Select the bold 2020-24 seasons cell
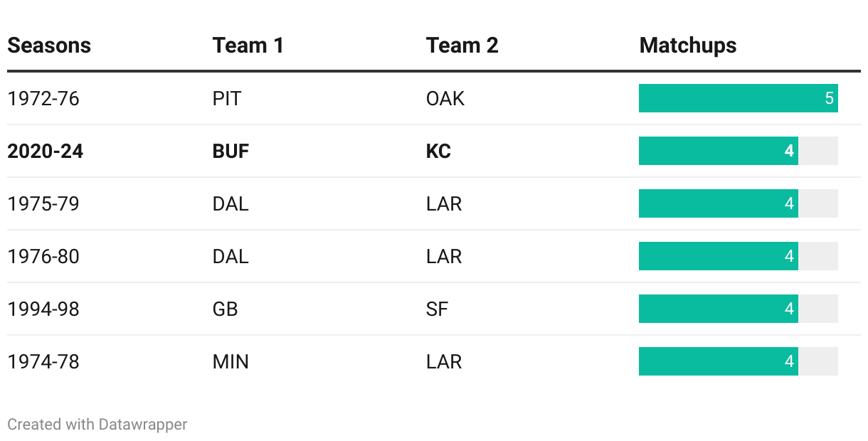Viewport: 868px width, 441px height. click(x=46, y=151)
